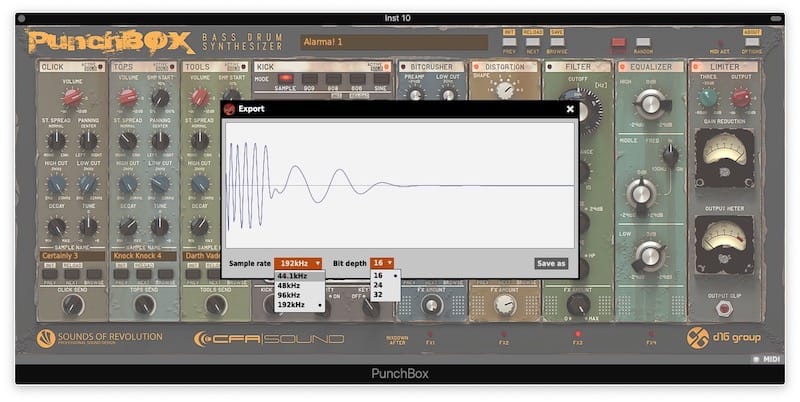Viewport: 800px width, 402px height.
Task: Click the CLICK HIGH CUT knob
Action: (56, 184)
